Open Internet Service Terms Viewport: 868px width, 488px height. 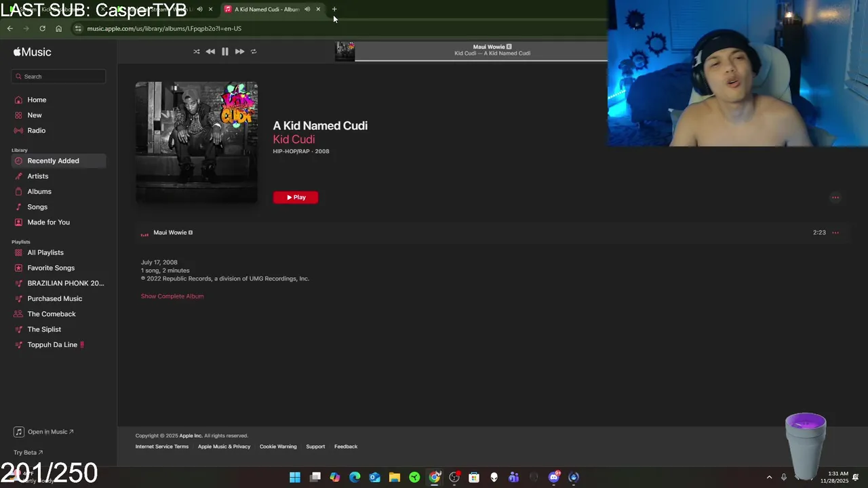[162, 447]
